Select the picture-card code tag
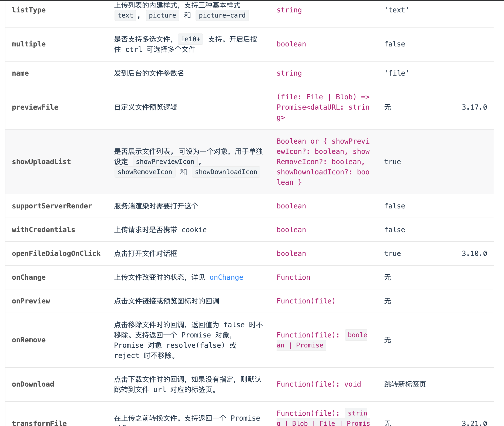 (222, 15)
